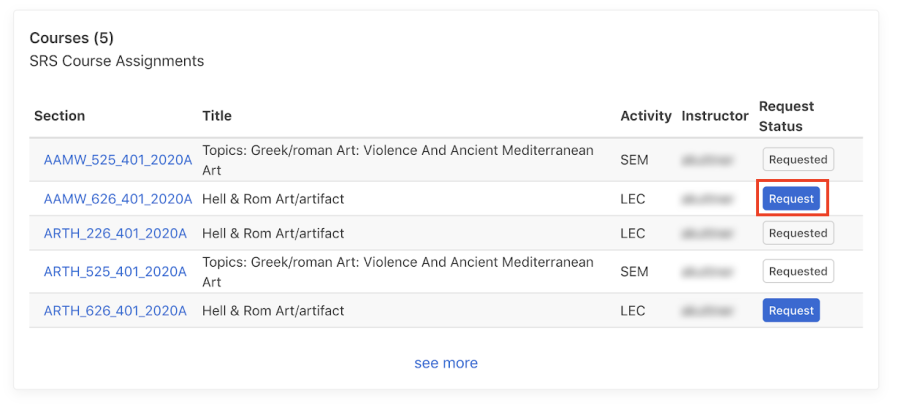Expand the course list with see more
Viewport: 900px width, 407px height.
click(x=446, y=363)
